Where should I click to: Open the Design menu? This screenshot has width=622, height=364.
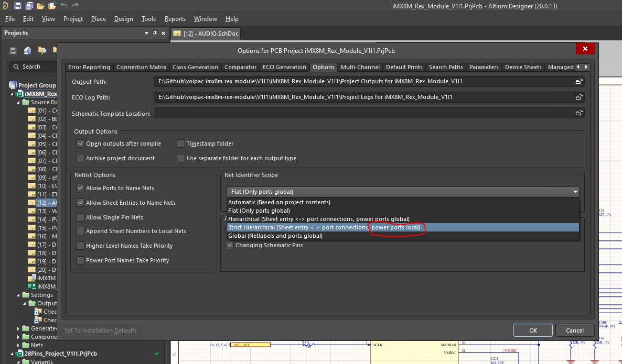123,19
